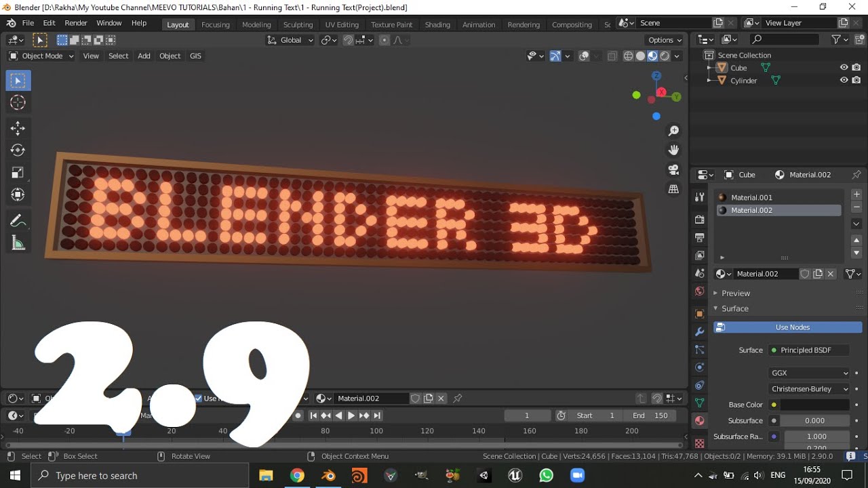
Task: Switch to the Animation workspace tab
Action: [x=479, y=24]
